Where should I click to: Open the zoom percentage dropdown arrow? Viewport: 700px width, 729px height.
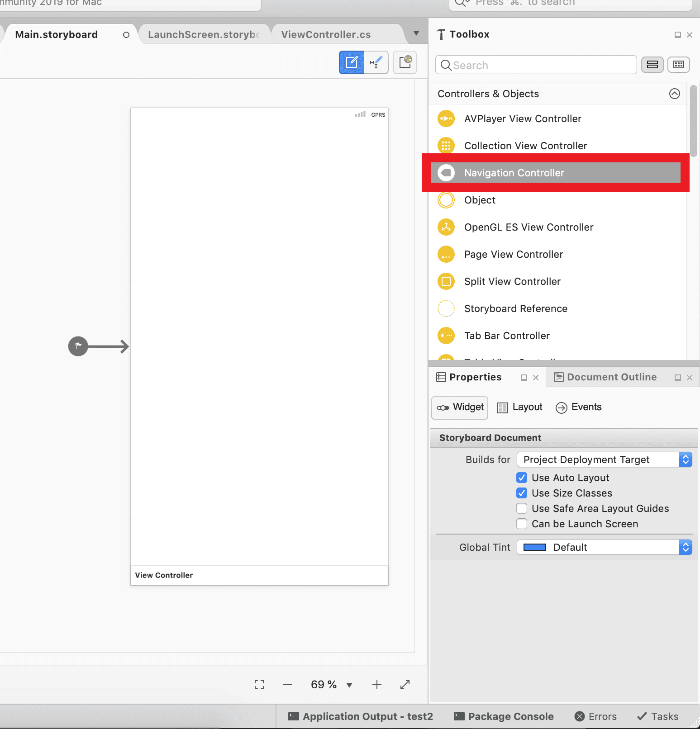(x=349, y=685)
